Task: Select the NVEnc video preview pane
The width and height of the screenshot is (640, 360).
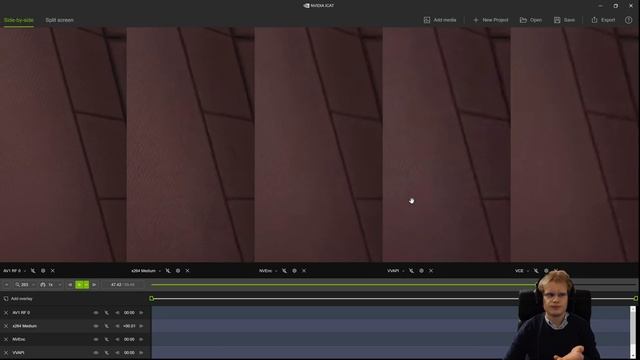Action: (x=318, y=144)
